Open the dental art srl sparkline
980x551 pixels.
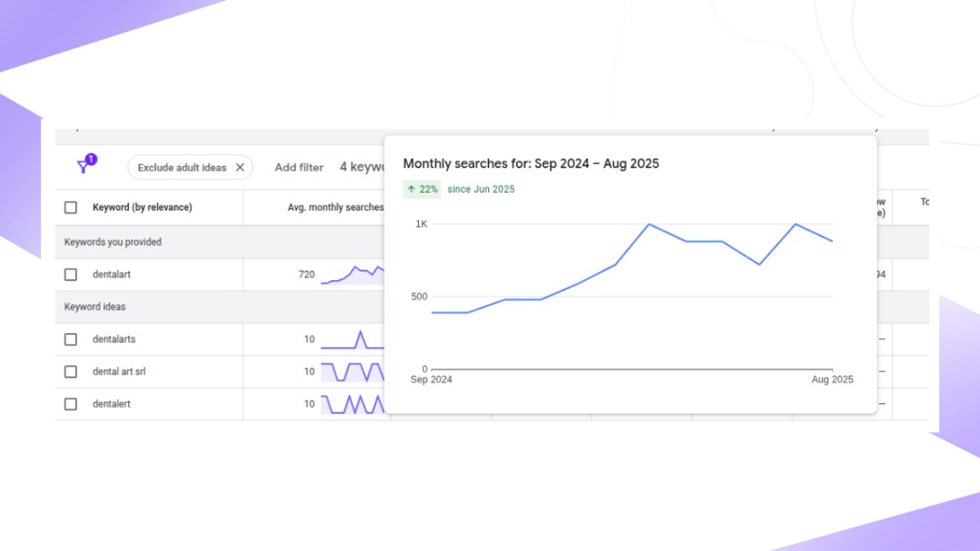pos(353,371)
